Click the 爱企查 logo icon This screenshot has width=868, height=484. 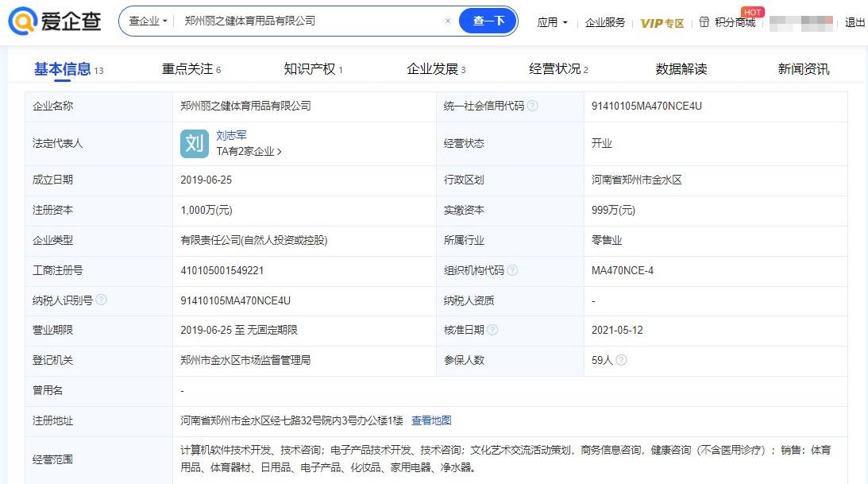tap(22, 21)
